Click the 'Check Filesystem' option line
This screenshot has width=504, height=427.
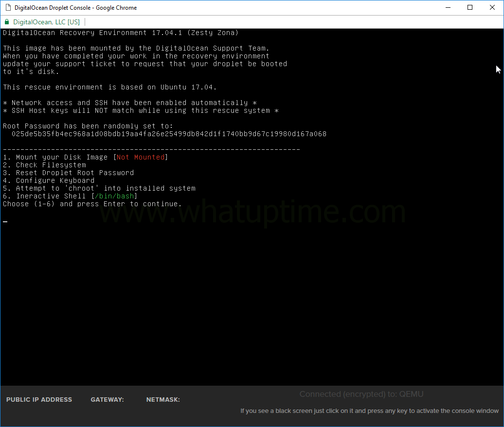45,165
